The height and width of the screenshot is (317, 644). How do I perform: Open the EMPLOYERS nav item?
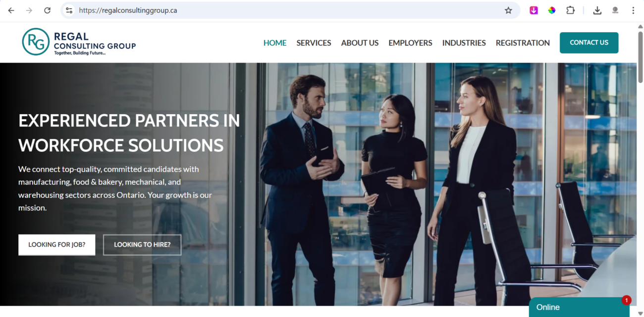coord(410,43)
